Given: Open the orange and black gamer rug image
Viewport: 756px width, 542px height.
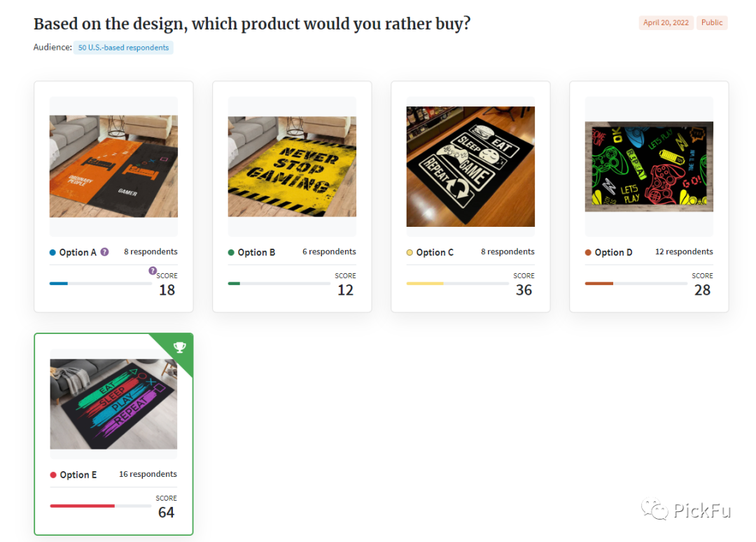Looking at the screenshot, I should [113, 167].
